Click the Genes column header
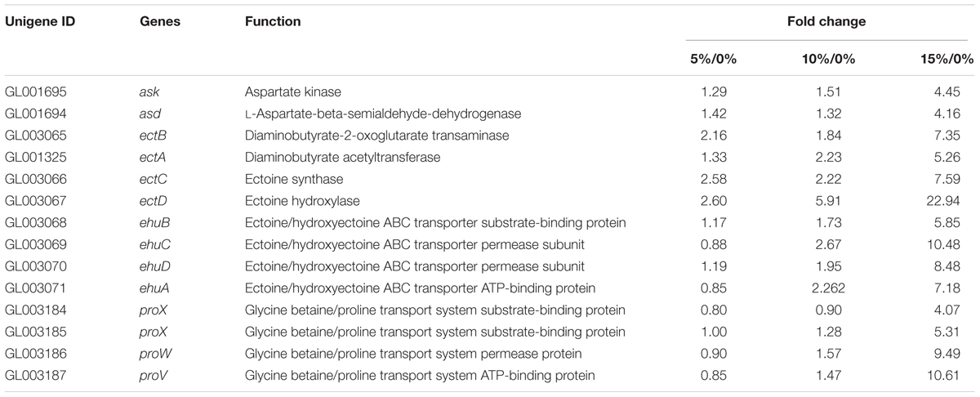Screen dimensions: 980x397 (158, 22)
